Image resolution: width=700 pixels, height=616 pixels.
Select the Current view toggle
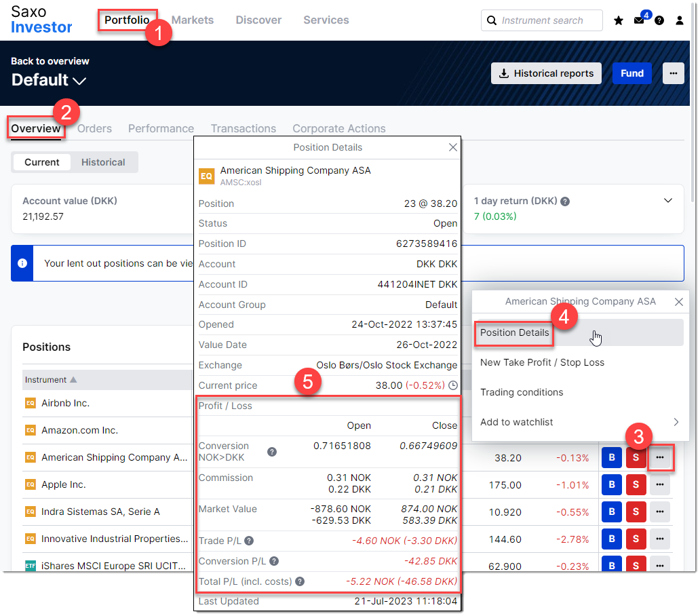click(x=42, y=162)
